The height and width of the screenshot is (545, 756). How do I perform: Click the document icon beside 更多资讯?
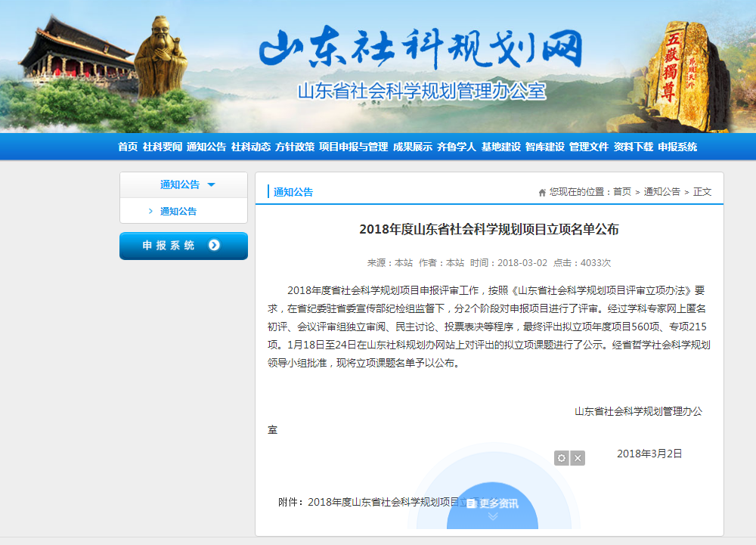pos(471,503)
